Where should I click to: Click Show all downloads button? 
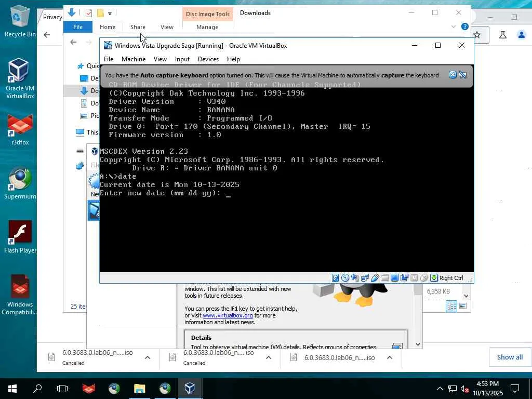[510, 357]
